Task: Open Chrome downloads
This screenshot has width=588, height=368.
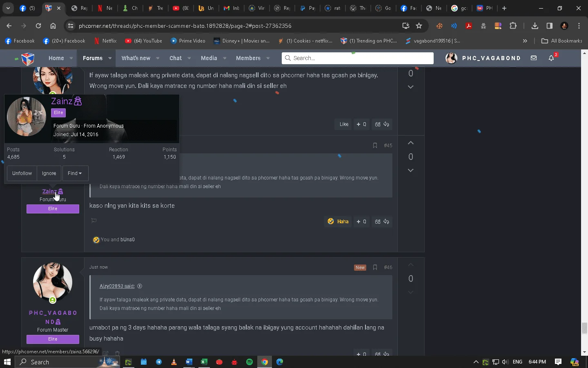Action: pyautogui.click(x=535, y=26)
